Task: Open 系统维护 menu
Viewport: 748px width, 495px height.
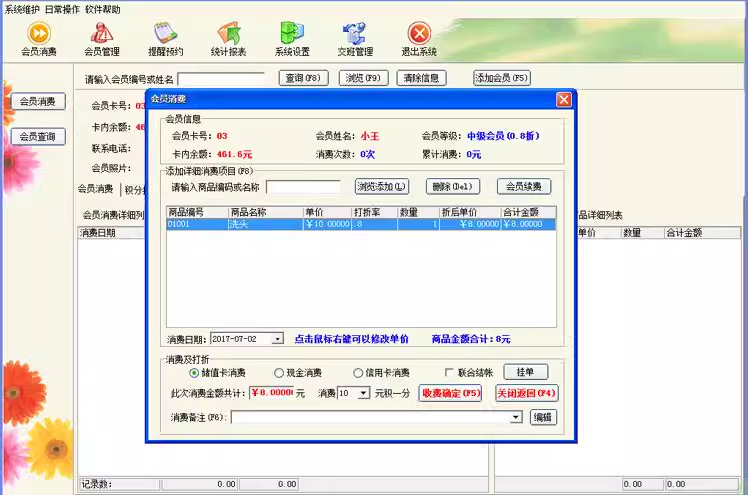Action: tap(22, 9)
